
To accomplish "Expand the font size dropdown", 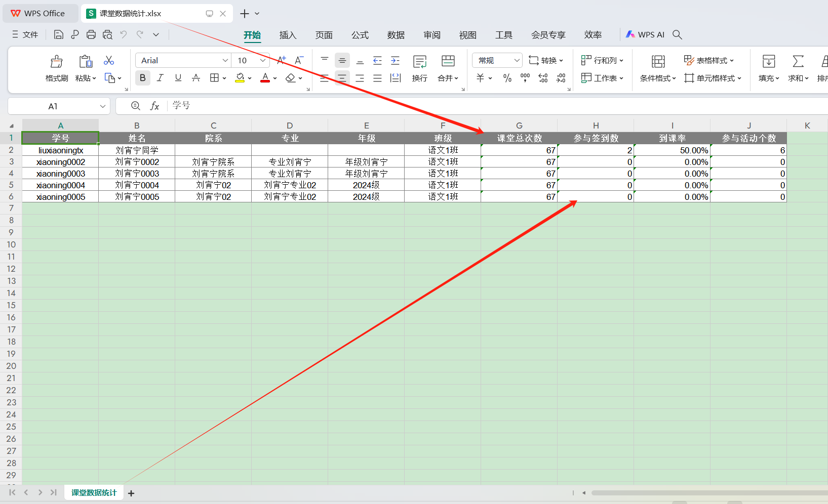I will pos(262,61).
